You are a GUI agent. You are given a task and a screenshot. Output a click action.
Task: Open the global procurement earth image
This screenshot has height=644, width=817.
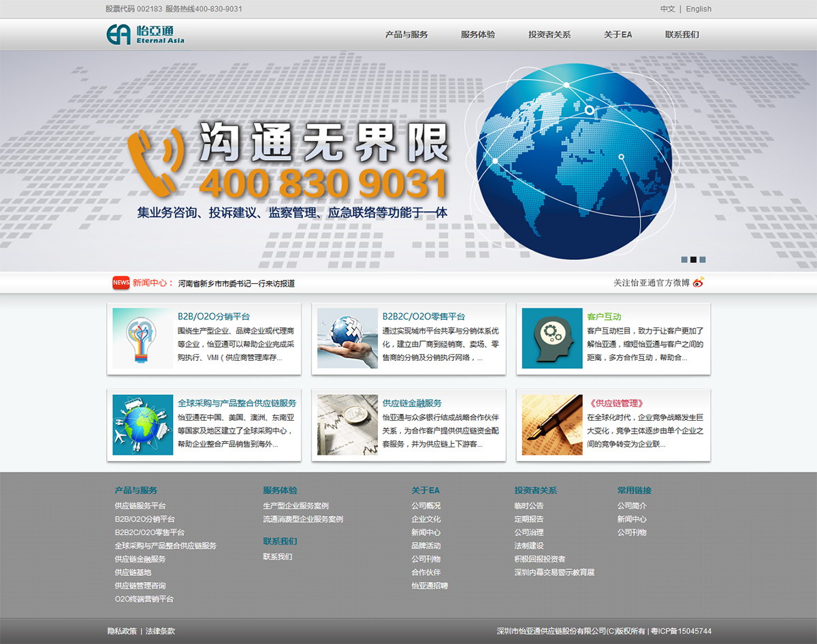[x=142, y=425]
